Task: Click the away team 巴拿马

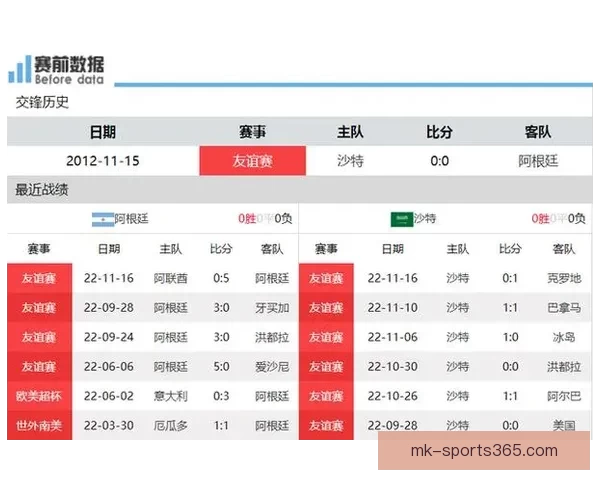Action: (x=564, y=308)
